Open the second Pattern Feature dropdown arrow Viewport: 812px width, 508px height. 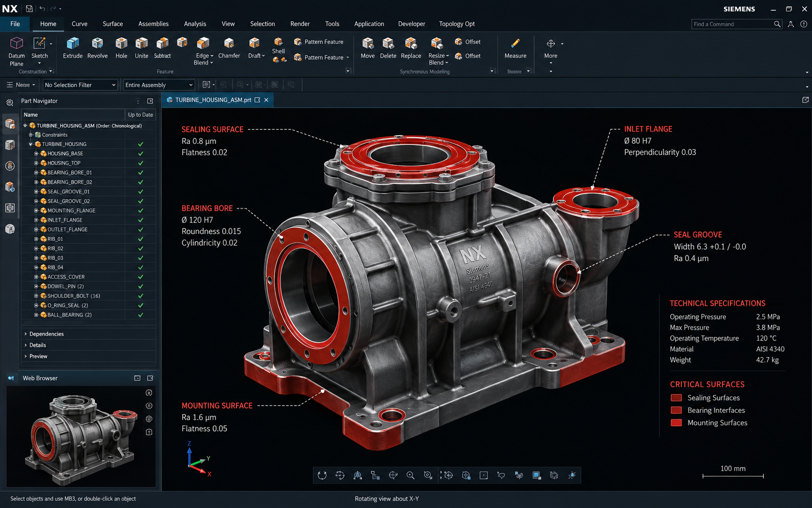click(348, 58)
